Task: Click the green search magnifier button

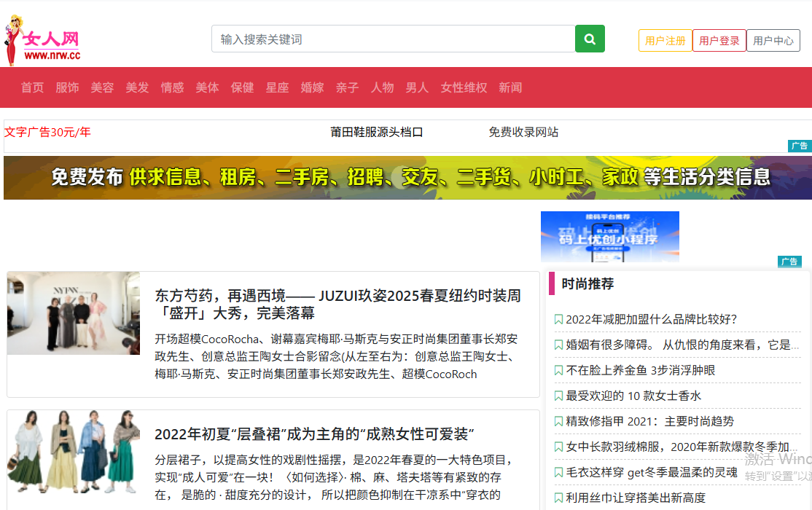Action: pyautogui.click(x=590, y=39)
